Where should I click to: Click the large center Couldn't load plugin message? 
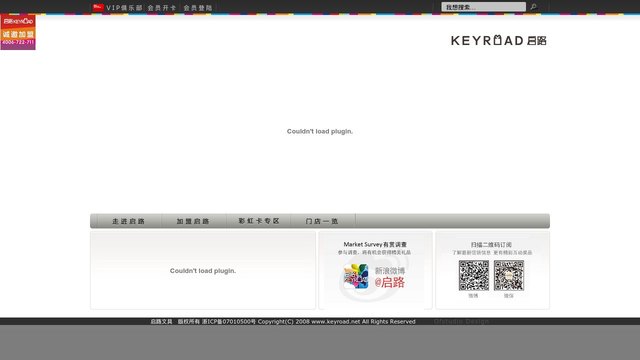click(320, 131)
